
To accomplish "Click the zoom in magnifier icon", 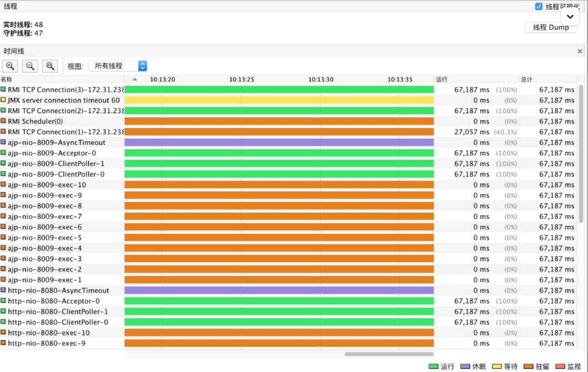I will (x=10, y=66).
